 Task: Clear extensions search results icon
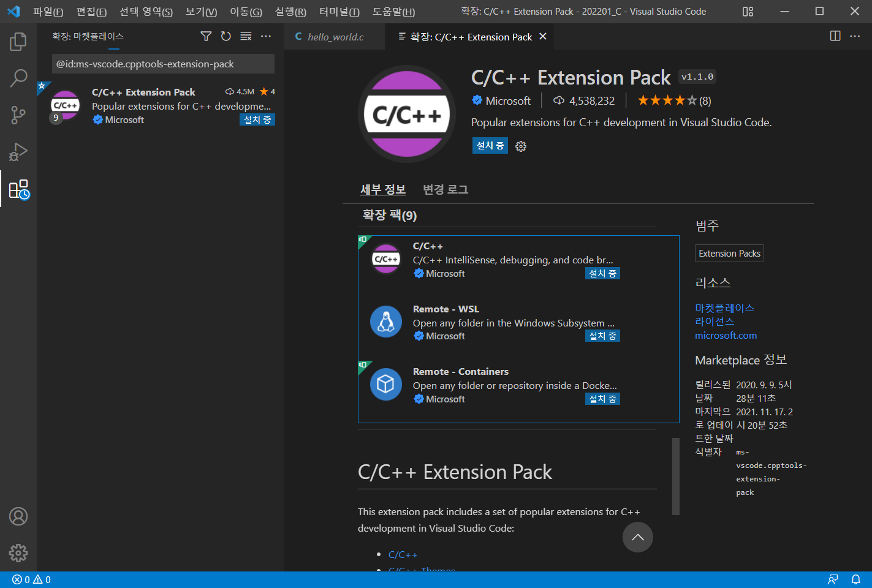click(246, 36)
